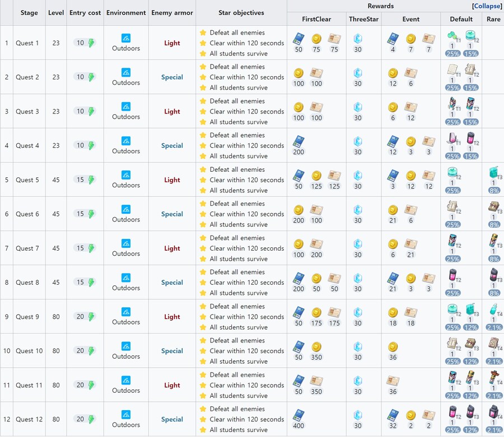
Task: Click 'Clear within 120 seconds' in Quest 5 row
Action: (247, 180)
